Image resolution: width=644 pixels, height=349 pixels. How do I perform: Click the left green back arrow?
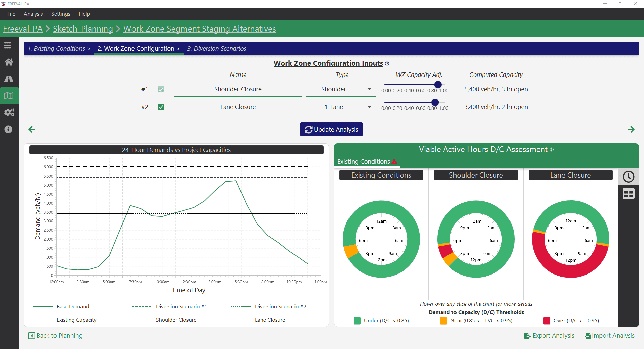point(32,129)
